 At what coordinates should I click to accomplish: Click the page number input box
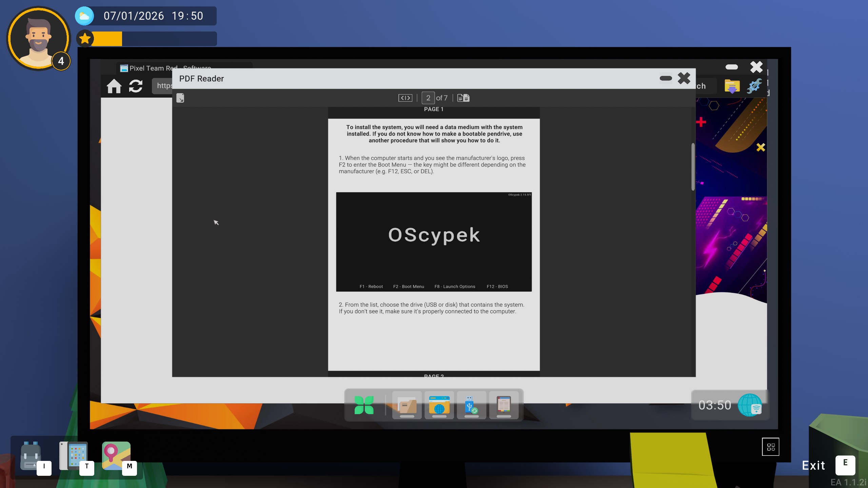click(428, 98)
